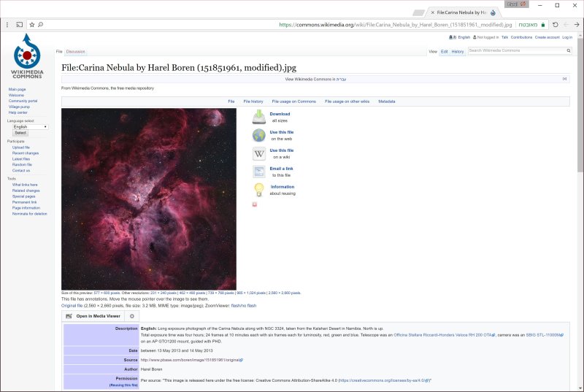The image size is (584, 392).
Task: Select the File namespace tab
Action: click(59, 52)
